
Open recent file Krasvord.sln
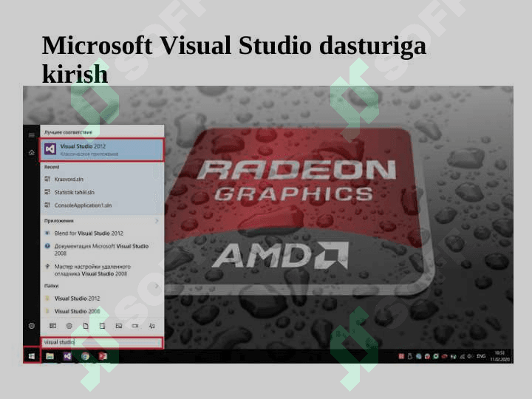pos(69,179)
